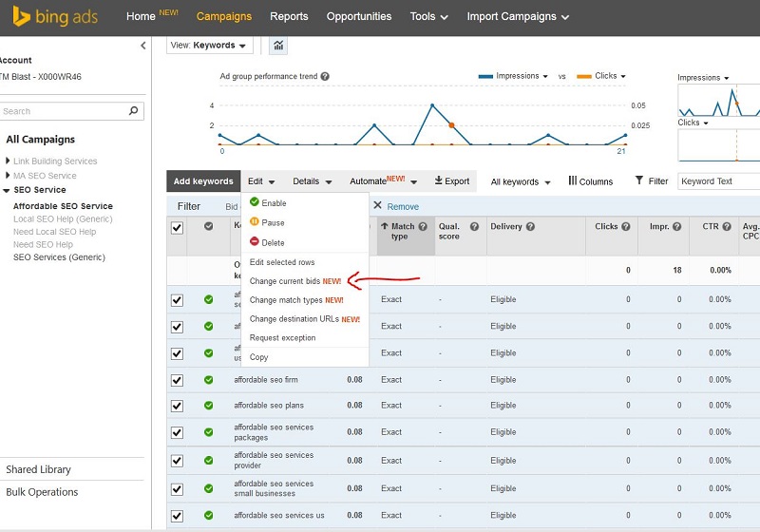Click the red Delete icon in the Edit menu
This screenshot has height=532, width=760.
[x=255, y=240]
